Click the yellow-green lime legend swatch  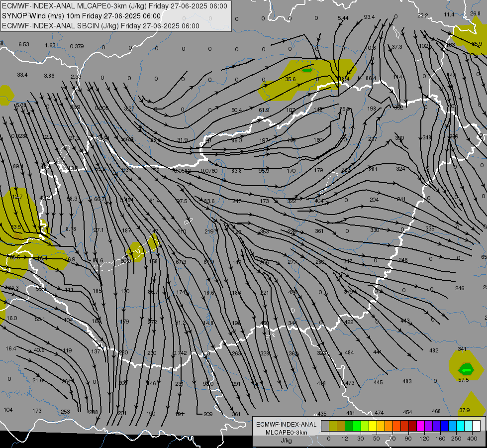point(365,426)
